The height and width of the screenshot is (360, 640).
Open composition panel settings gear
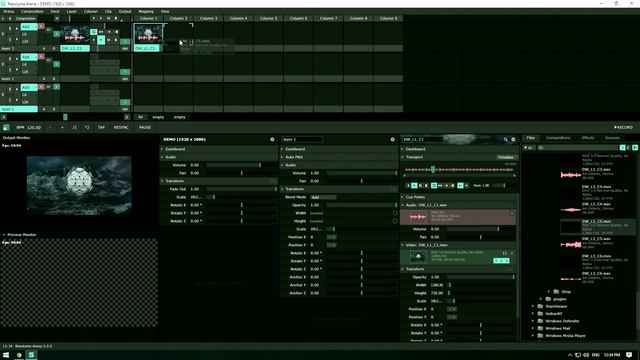pyautogui.click(x=272, y=140)
